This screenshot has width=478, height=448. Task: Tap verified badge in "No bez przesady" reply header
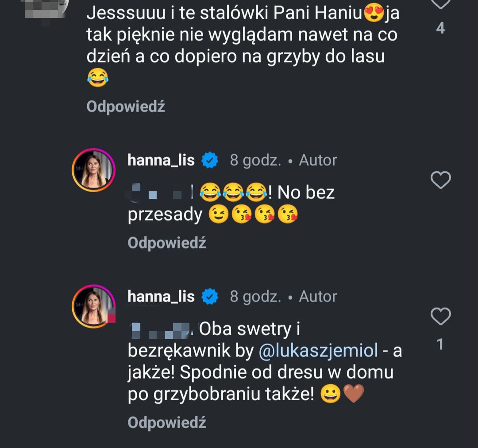tap(210, 161)
